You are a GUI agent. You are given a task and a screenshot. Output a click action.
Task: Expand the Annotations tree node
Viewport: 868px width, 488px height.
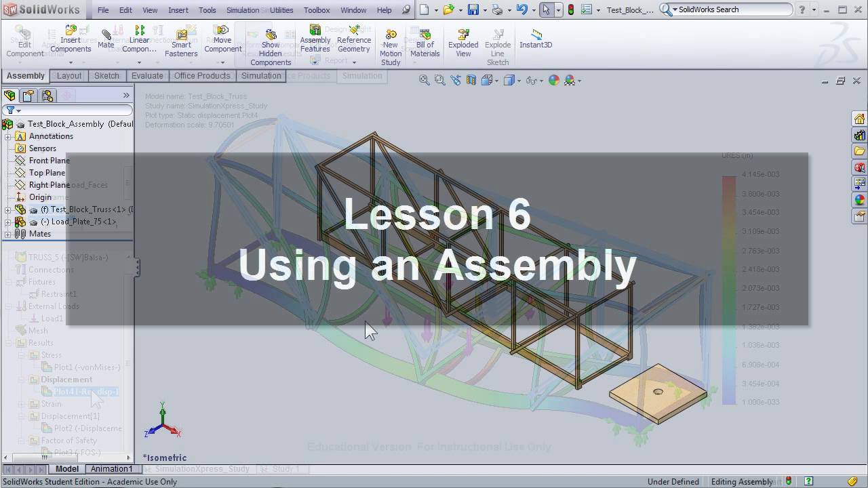point(8,136)
